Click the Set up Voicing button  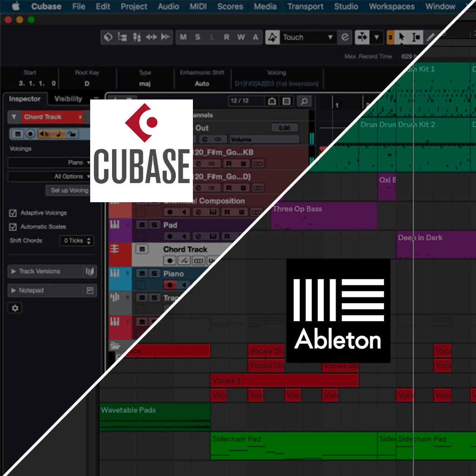pyautogui.click(x=69, y=190)
